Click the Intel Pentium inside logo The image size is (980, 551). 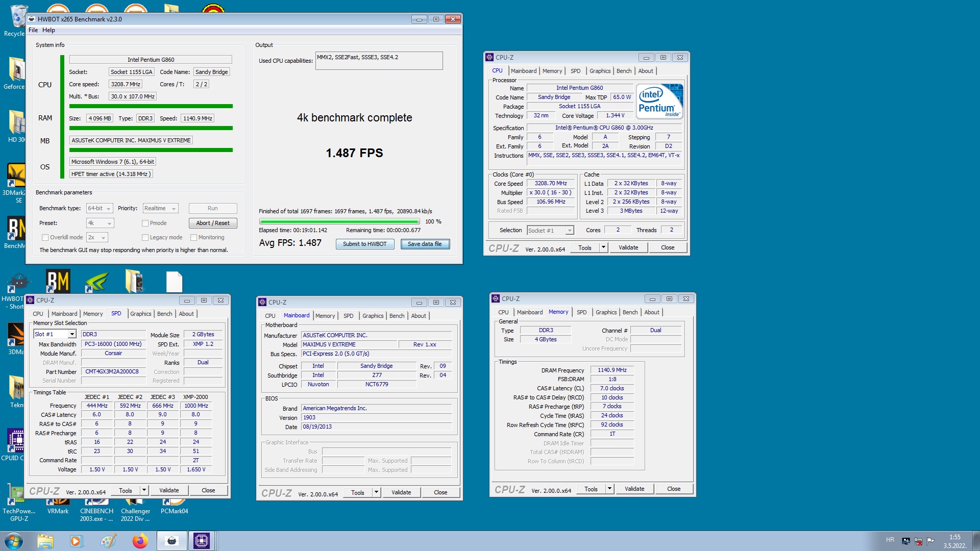pos(660,102)
